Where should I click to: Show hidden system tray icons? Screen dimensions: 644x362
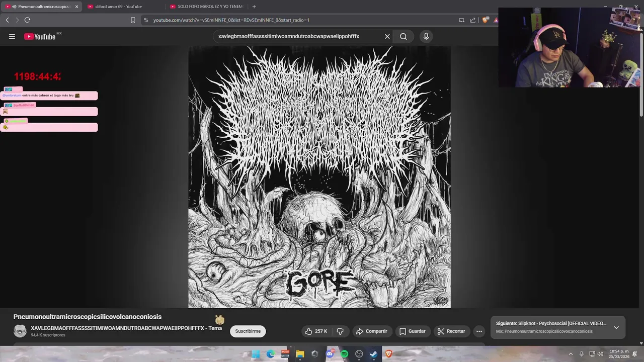tap(571, 354)
